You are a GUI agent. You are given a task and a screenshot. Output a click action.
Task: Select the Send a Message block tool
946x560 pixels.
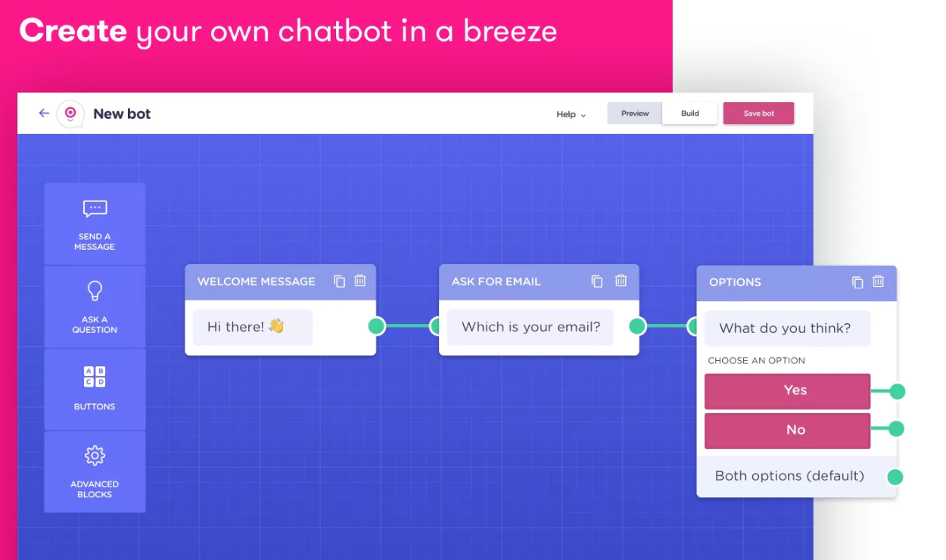[x=94, y=224]
